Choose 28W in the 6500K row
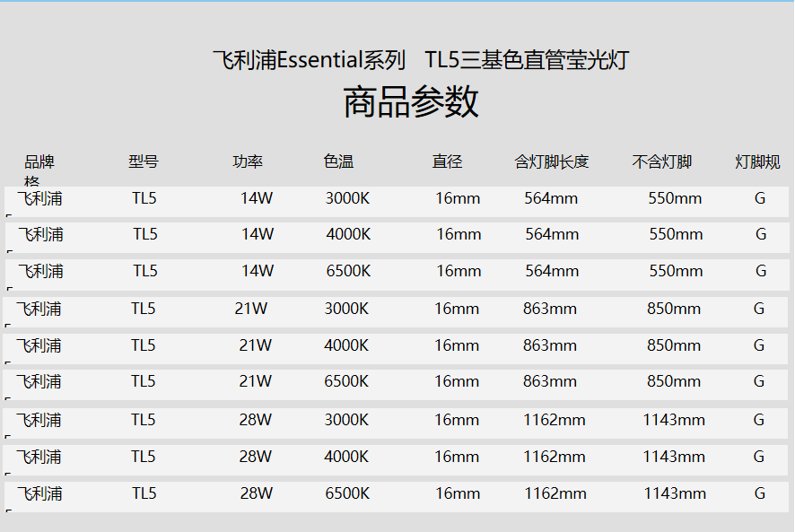Screen dimensions: 795x532 coord(257,493)
